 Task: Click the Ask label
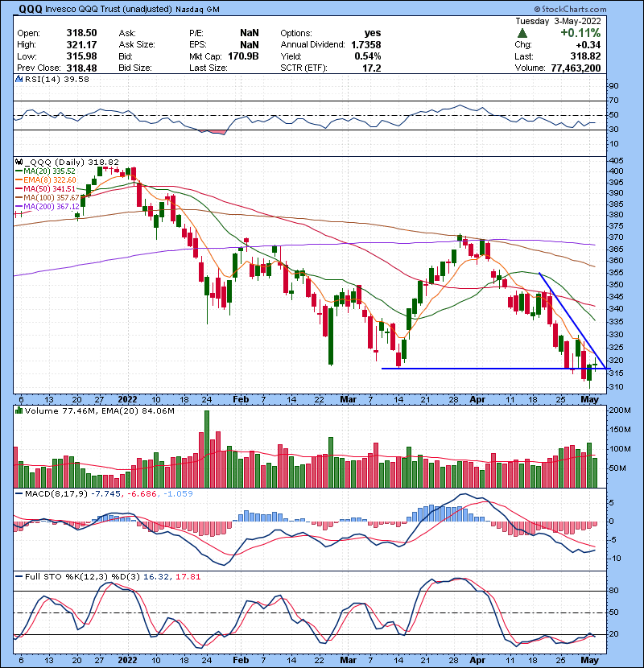127,33
